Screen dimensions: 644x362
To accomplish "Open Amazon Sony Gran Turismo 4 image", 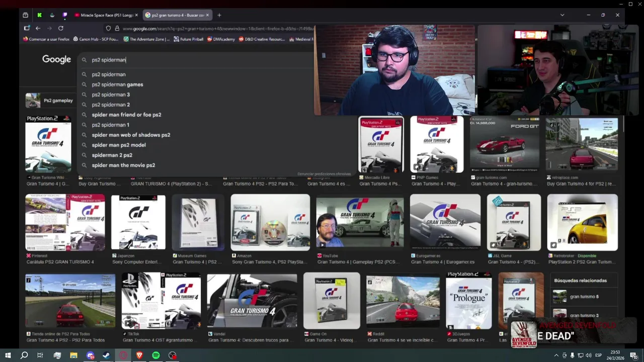I will pos(270,223).
